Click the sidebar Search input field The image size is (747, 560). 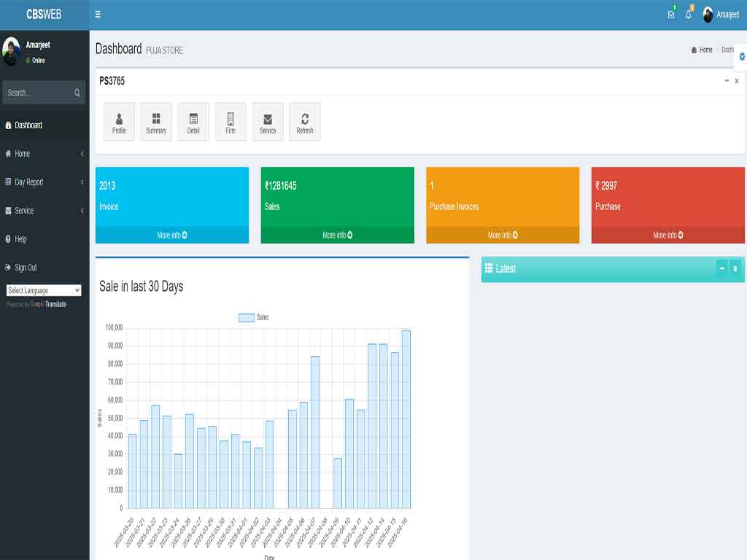tap(38, 93)
